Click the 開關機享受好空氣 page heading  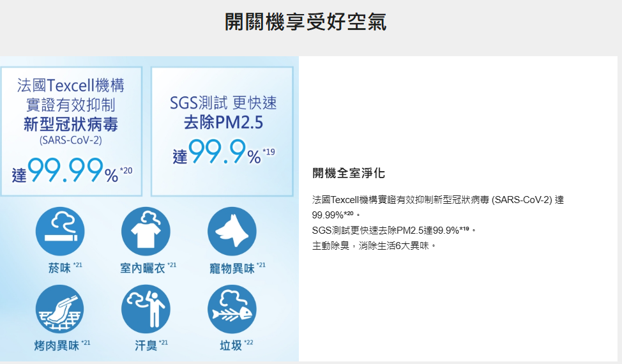pyautogui.click(x=305, y=22)
